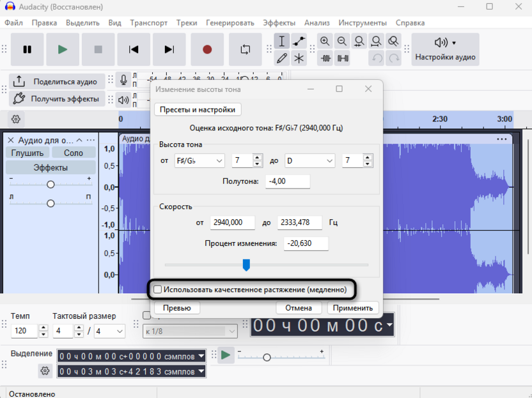Viewport: 532px width, 398px height.
Task: Click the speaker playback meter icon
Action: (x=123, y=100)
